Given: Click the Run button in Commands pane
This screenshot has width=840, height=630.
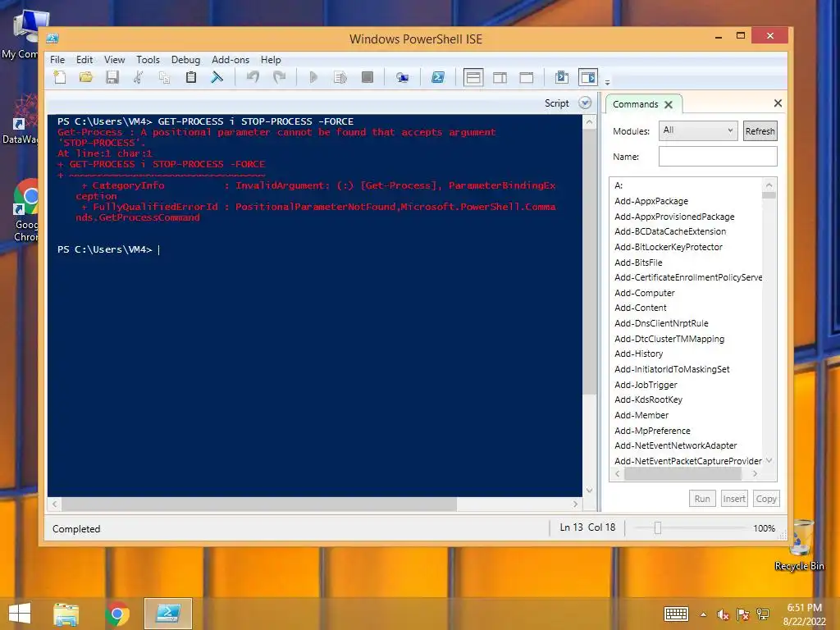Looking at the screenshot, I should point(702,499).
